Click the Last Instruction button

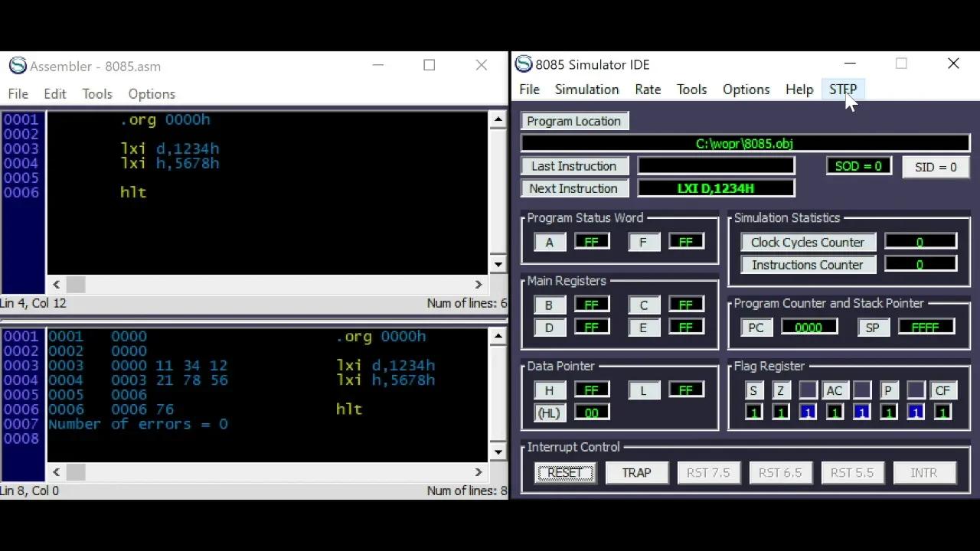[x=574, y=166]
